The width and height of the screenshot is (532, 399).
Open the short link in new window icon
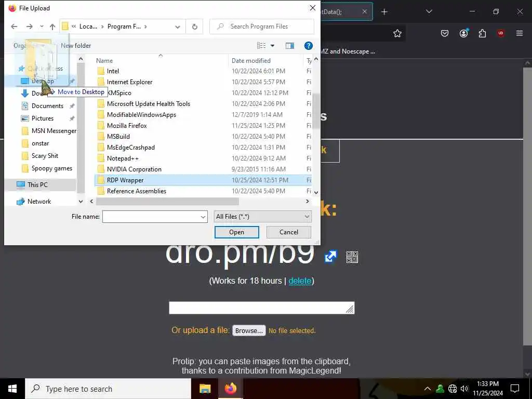(330, 257)
